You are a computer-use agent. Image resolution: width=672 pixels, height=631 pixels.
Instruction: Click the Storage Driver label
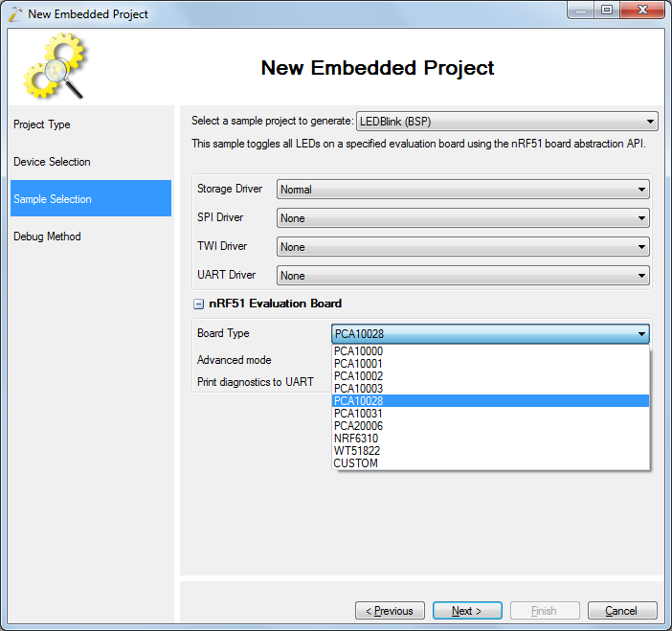[x=230, y=189]
